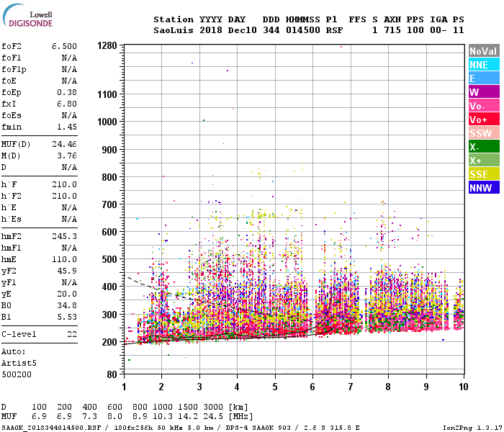Click the hmF2 value 245.3

pyautogui.click(x=64, y=237)
